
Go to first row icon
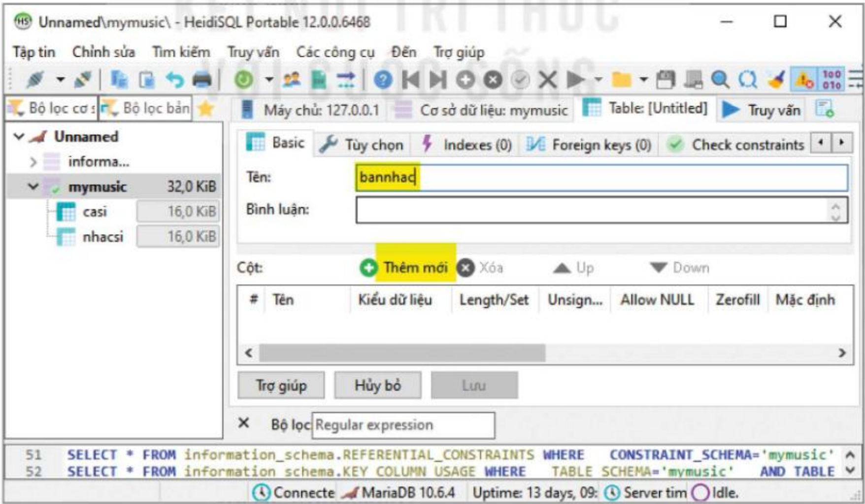(x=410, y=79)
